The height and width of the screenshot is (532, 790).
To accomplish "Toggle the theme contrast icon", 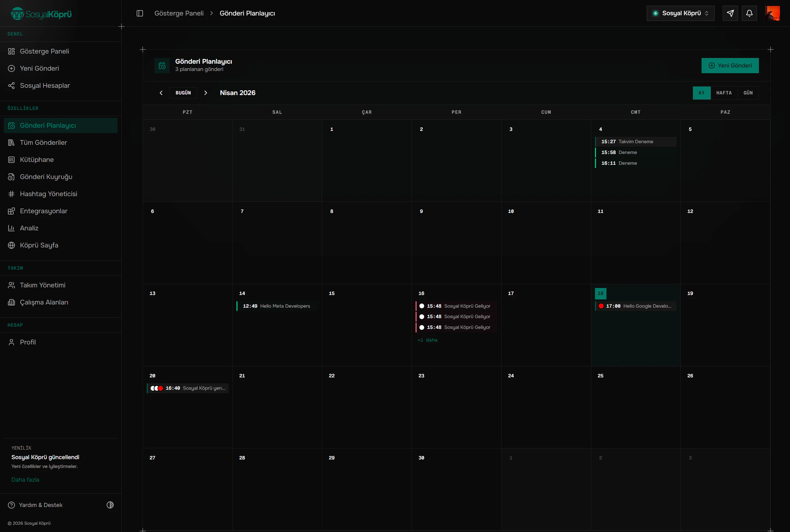I will click(110, 505).
